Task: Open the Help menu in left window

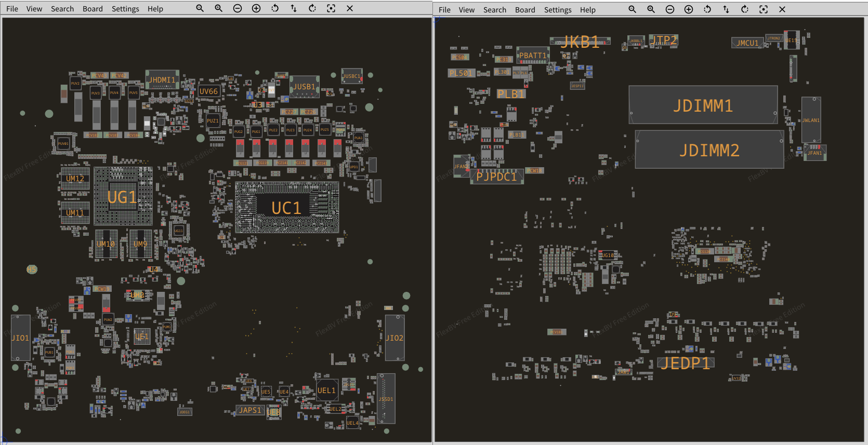Action: 155,9
